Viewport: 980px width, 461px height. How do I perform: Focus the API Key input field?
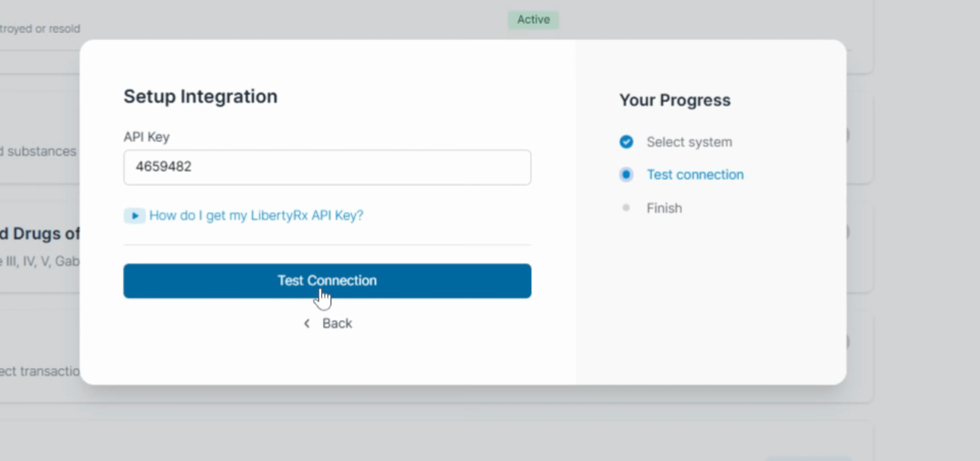coord(327,167)
